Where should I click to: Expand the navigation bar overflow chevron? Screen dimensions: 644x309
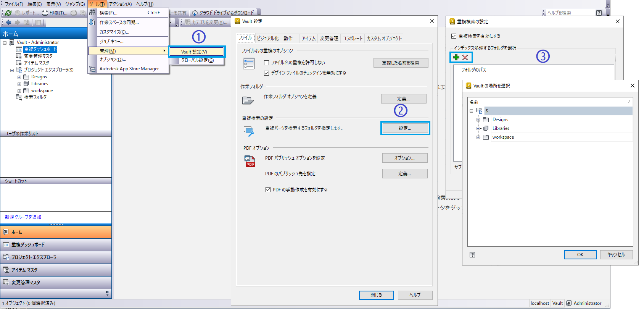pos(107,293)
